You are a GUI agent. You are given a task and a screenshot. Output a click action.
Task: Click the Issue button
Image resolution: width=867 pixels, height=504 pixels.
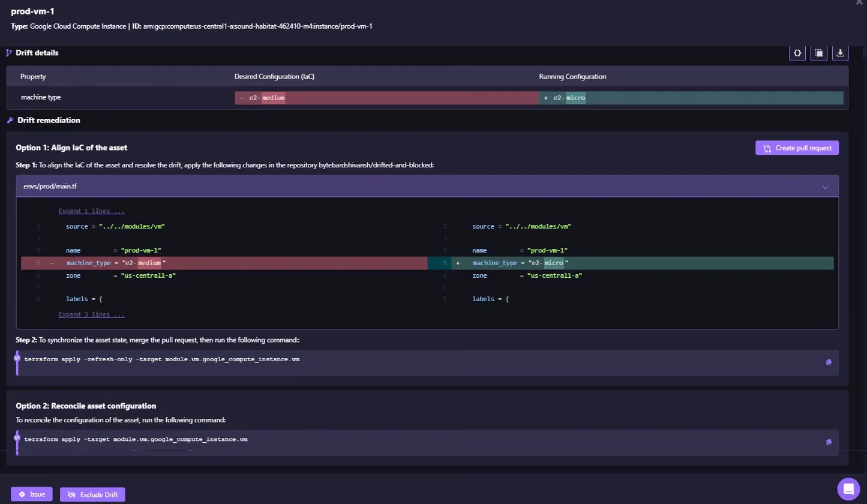32,494
